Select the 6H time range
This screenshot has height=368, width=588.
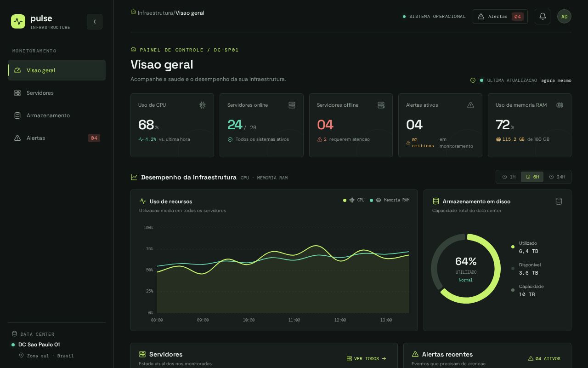[532, 177]
